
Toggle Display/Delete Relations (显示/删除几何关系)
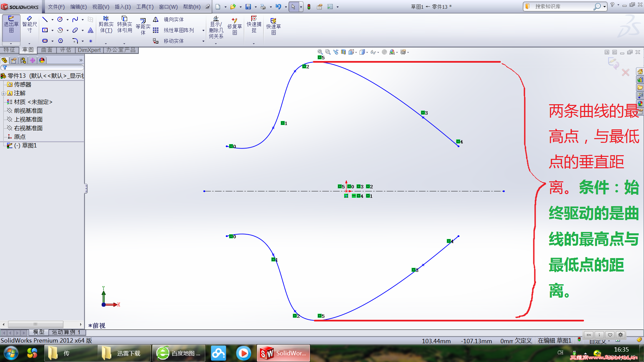click(216, 27)
